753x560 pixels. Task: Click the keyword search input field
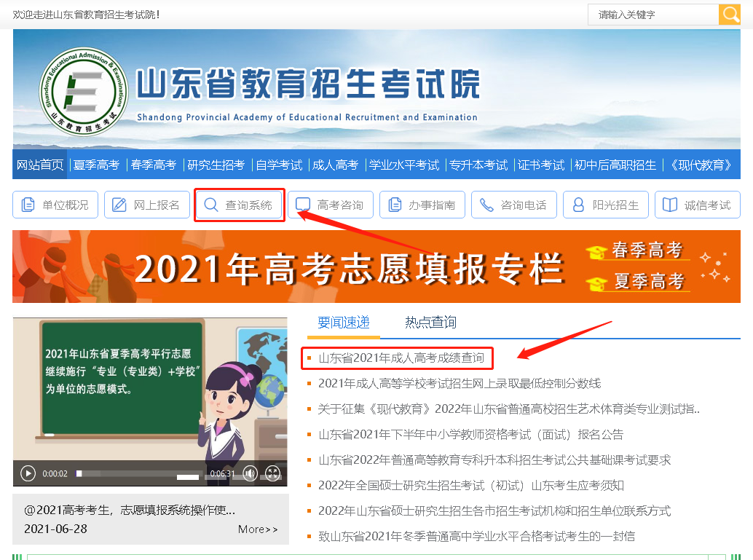(x=653, y=15)
